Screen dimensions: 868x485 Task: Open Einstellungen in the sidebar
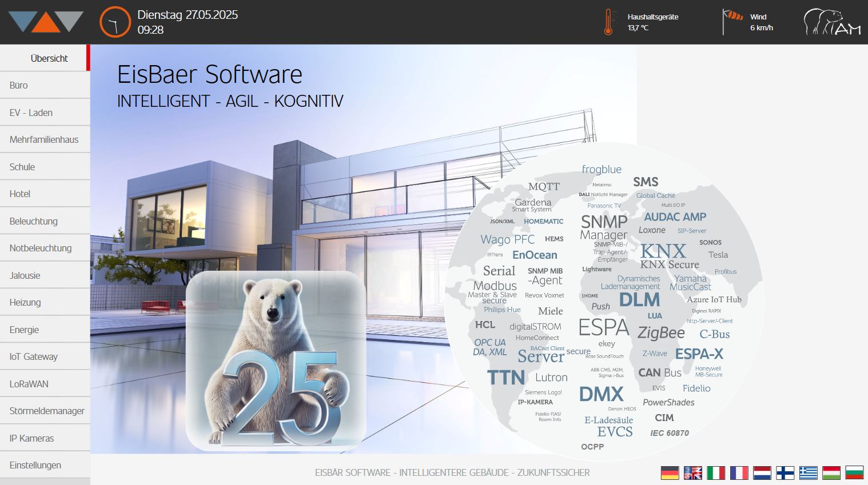click(x=45, y=465)
